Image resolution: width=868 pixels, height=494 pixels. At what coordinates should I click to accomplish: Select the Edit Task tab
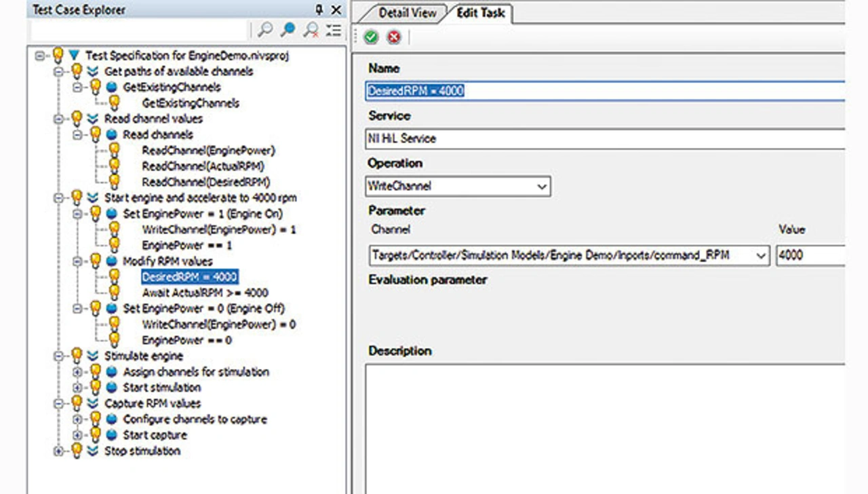pos(480,13)
